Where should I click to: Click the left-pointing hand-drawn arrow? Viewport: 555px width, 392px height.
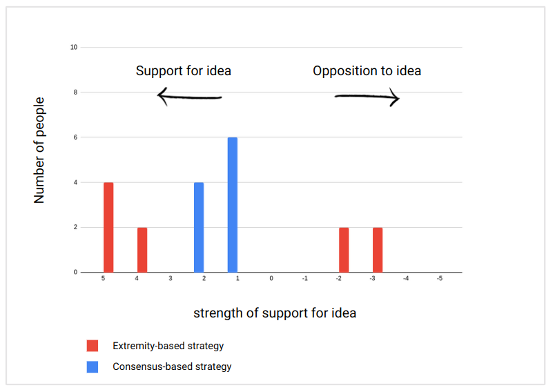click(x=189, y=97)
